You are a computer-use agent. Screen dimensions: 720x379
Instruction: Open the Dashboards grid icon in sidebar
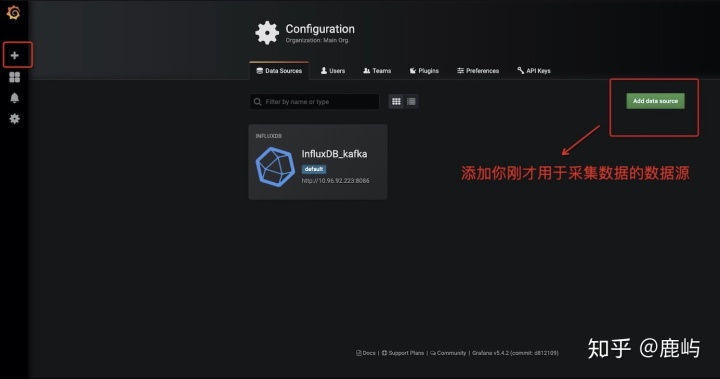[15, 77]
